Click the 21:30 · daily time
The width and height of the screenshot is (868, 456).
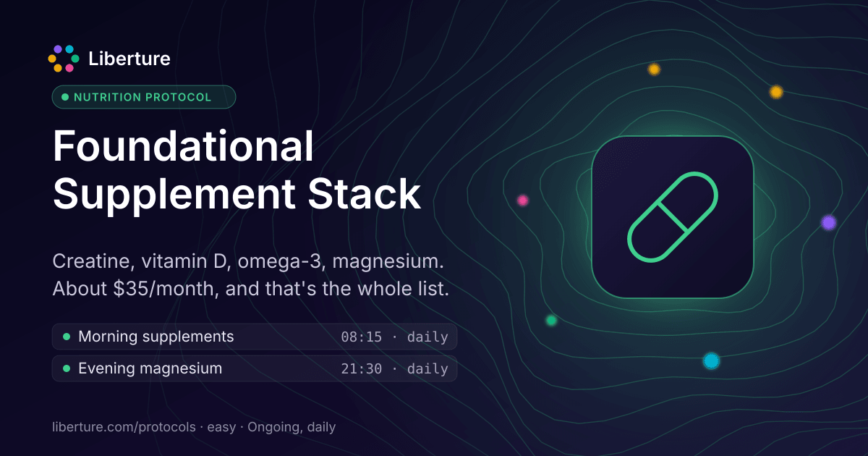[394, 369]
